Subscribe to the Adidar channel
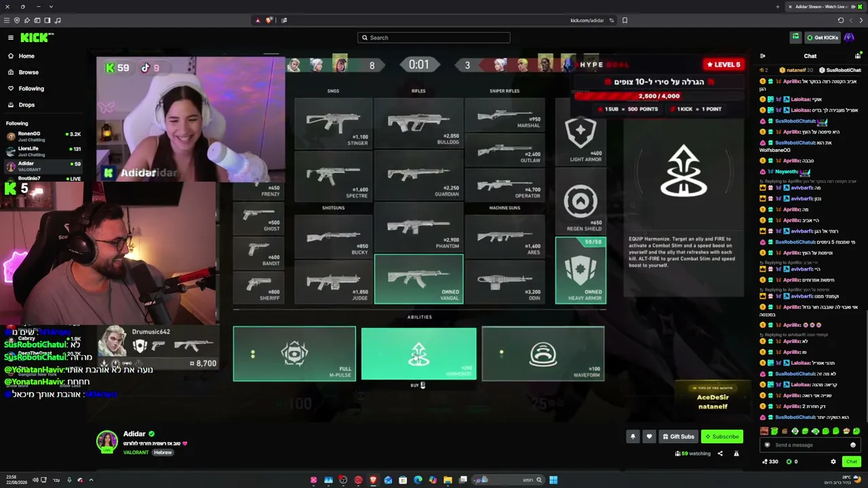Viewport: 868px width, 488px height. click(722, 436)
